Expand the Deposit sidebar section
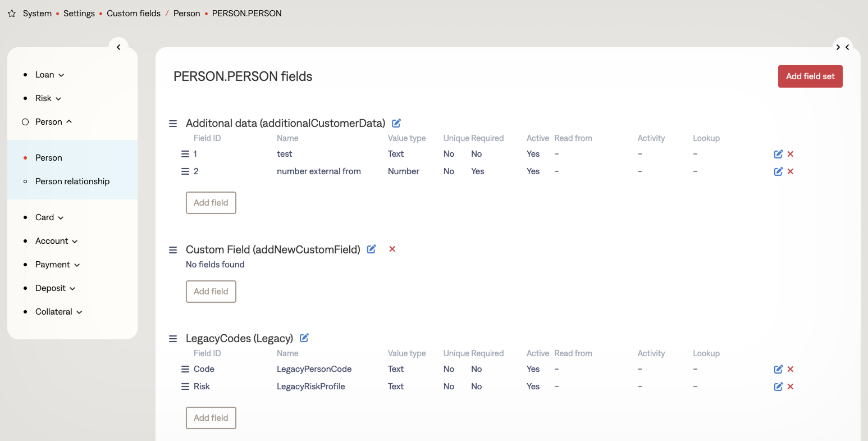This screenshot has width=868, height=441. click(x=55, y=288)
